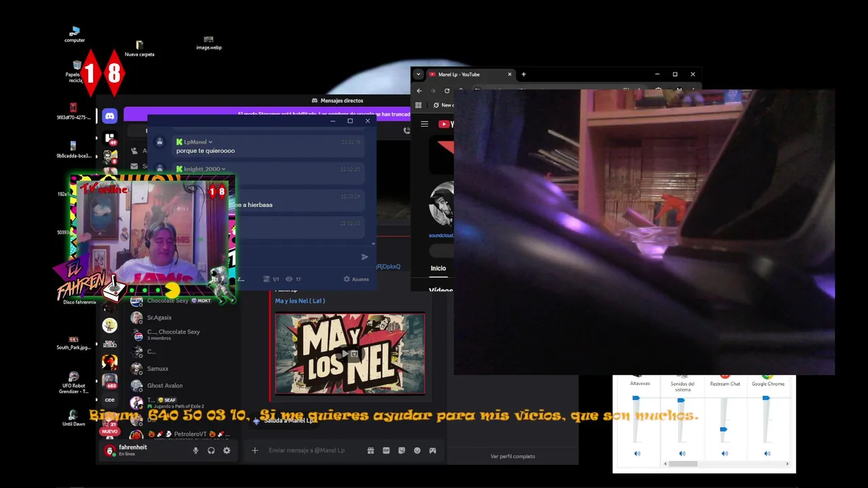Image resolution: width=868 pixels, height=488 pixels.
Task: Click Saluda a Manel Lp button
Action: [283, 420]
